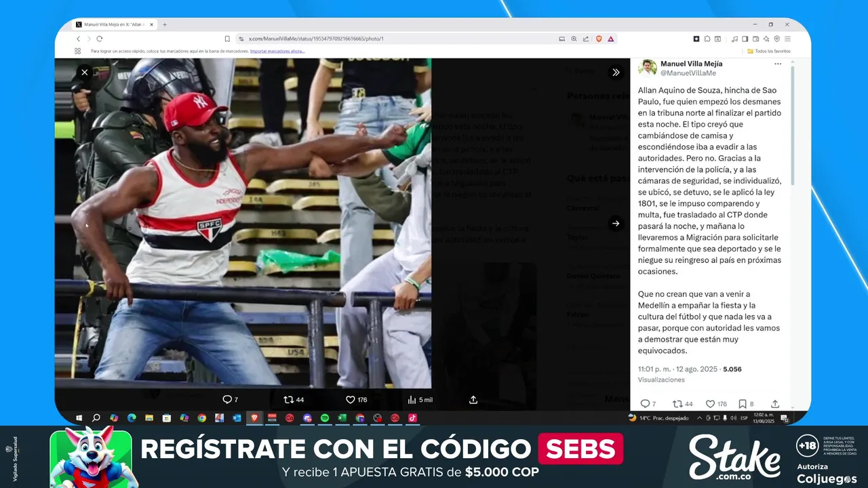Bookmark this page icon left of URL

point(227,39)
